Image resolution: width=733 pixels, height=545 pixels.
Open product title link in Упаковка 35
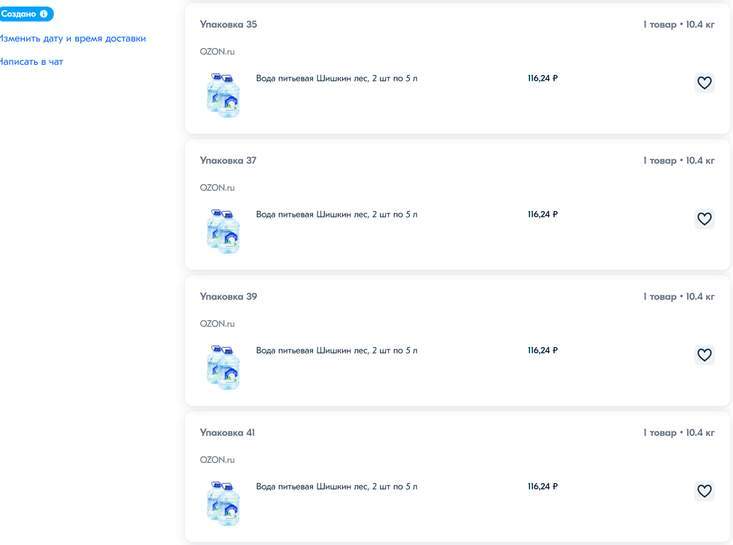coord(336,78)
